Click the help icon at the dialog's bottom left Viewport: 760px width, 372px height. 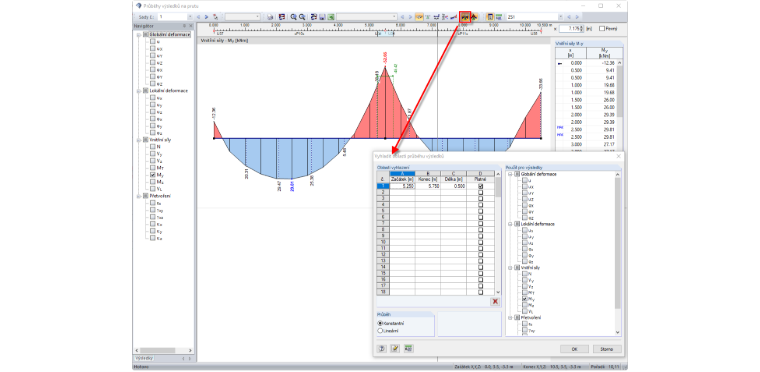click(382, 348)
